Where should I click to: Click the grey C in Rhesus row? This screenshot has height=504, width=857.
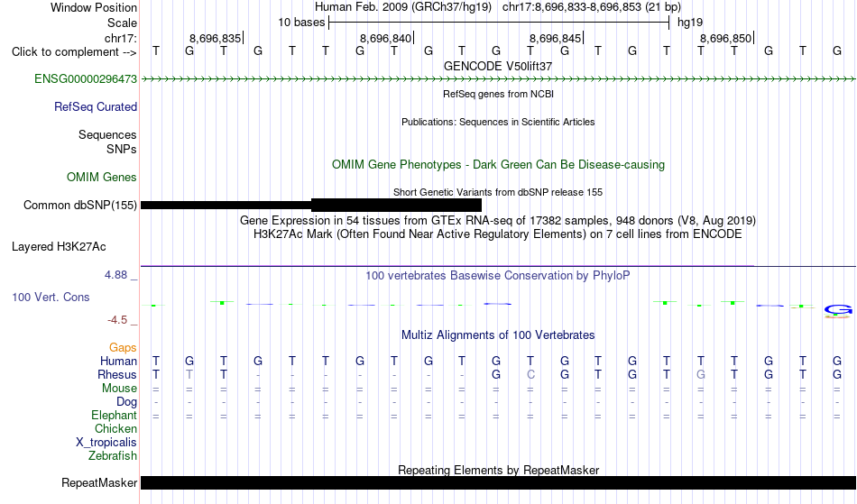(530, 375)
